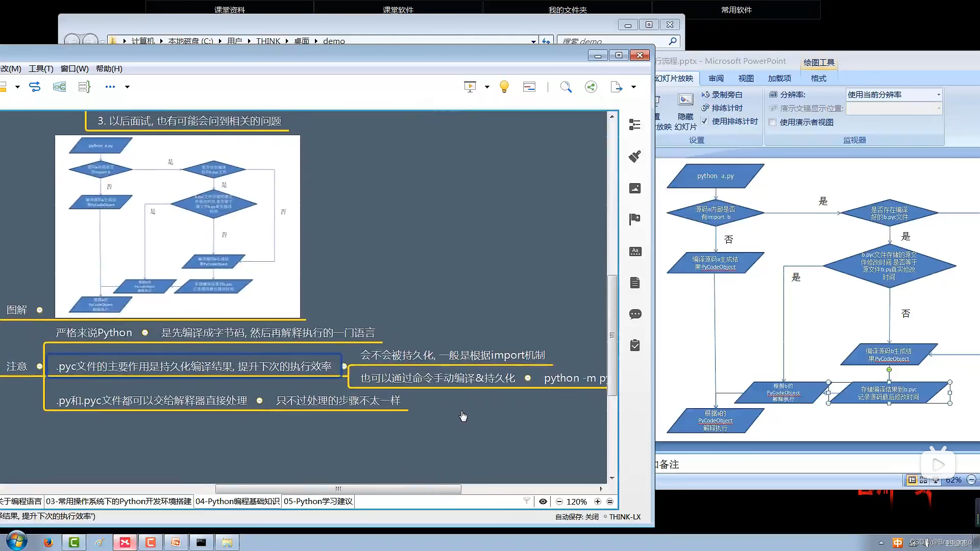Toggle the eye visibility icon in status bar
The width and height of the screenshot is (980, 551).
[543, 502]
